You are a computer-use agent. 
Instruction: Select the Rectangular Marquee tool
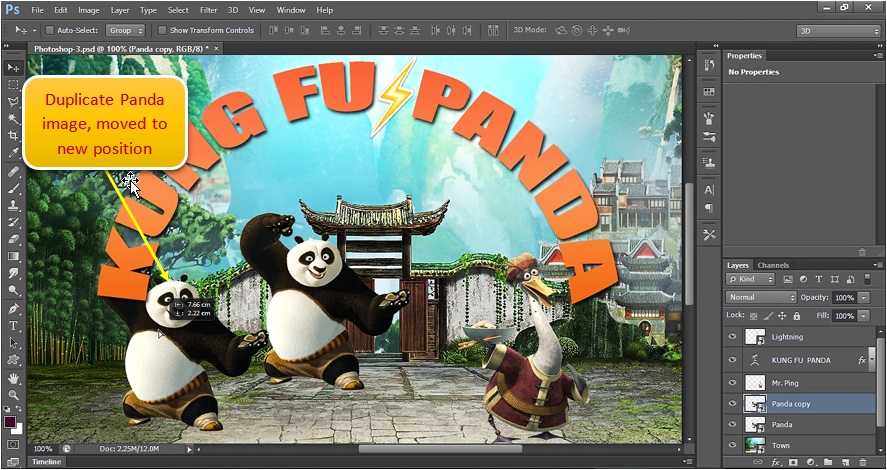(13, 85)
